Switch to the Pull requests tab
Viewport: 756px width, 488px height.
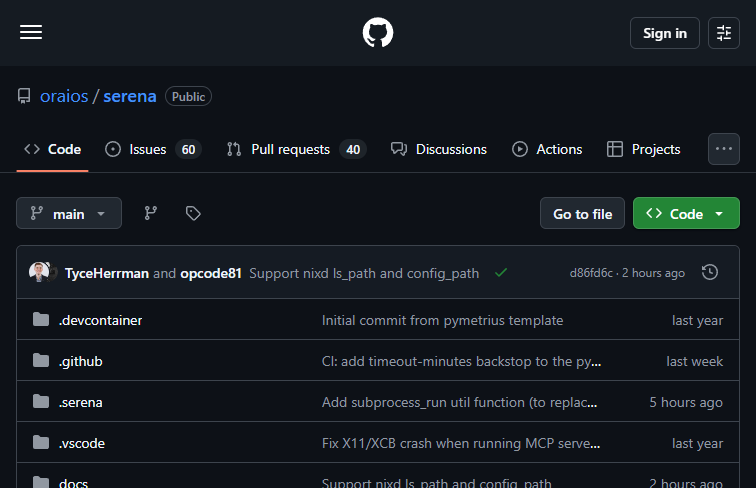click(297, 149)
